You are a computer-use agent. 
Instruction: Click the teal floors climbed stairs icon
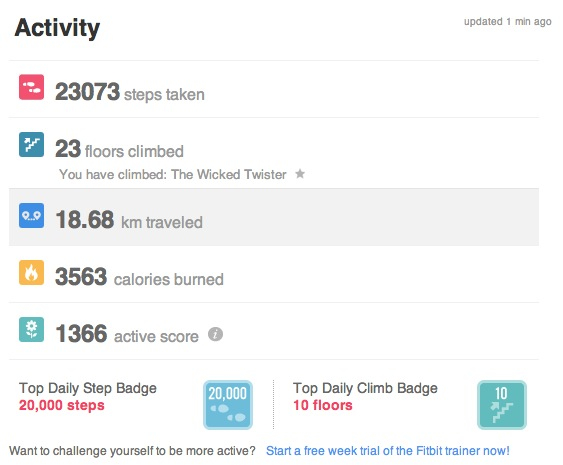(x=32, y=144)
